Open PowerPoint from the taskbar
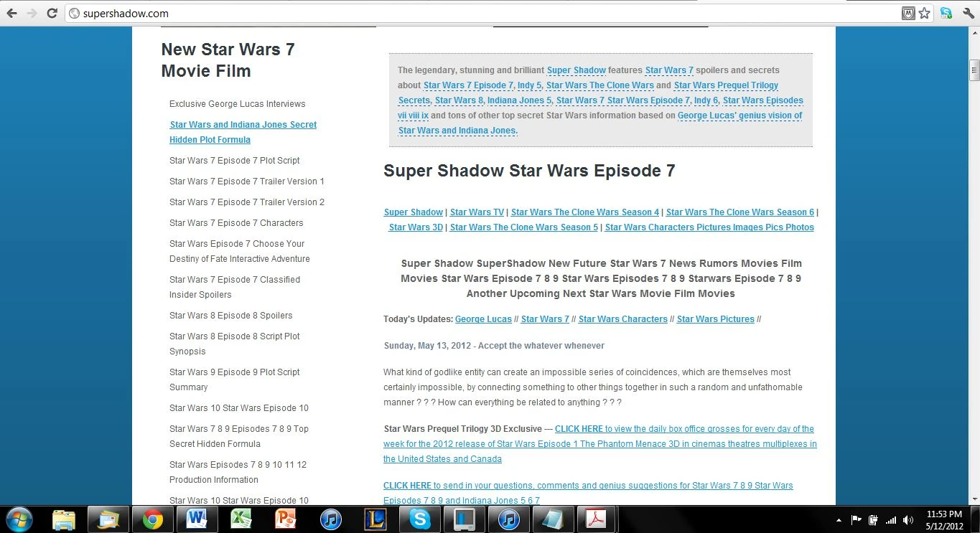Image resolution: width=980 pixels, height=533 pixels. [285, 519]
